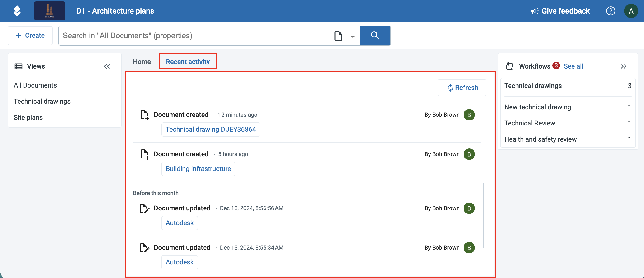644x278 pixels.
Task: Click the blue magnifier search button
Action: click(x=375, y=36)
